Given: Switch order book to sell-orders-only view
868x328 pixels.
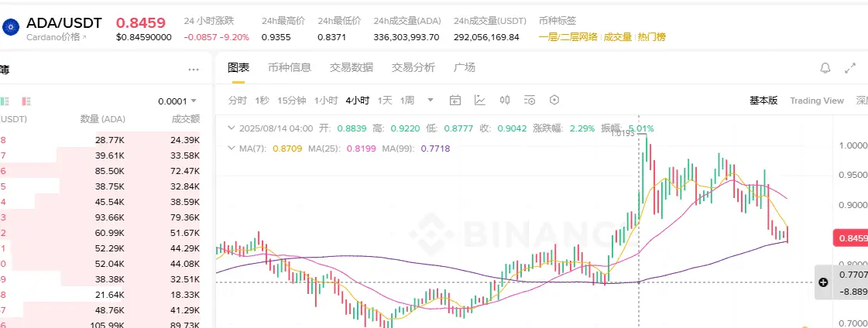Looking at the screenshot, I should 26,101.
